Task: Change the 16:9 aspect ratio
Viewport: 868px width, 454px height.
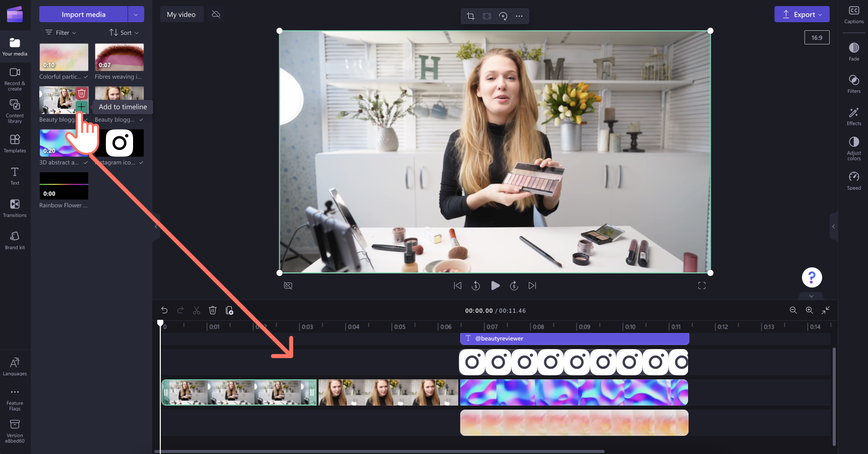Action: coord(817,37)
